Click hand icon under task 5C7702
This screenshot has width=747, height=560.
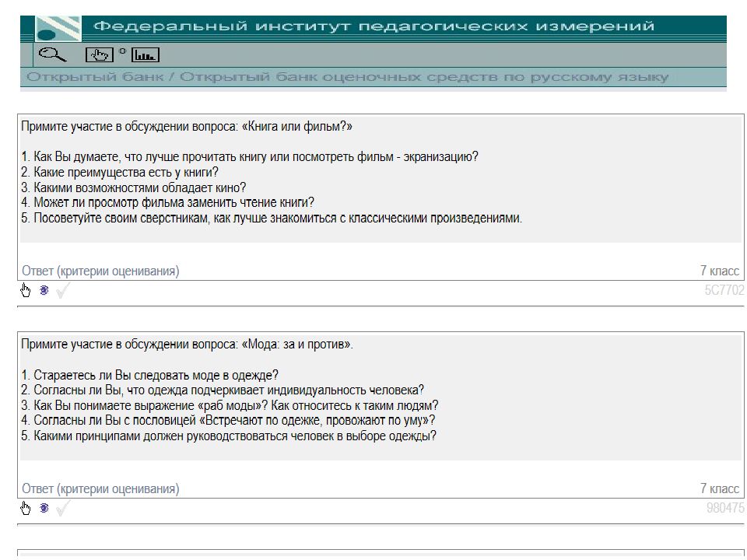(25, 290)
